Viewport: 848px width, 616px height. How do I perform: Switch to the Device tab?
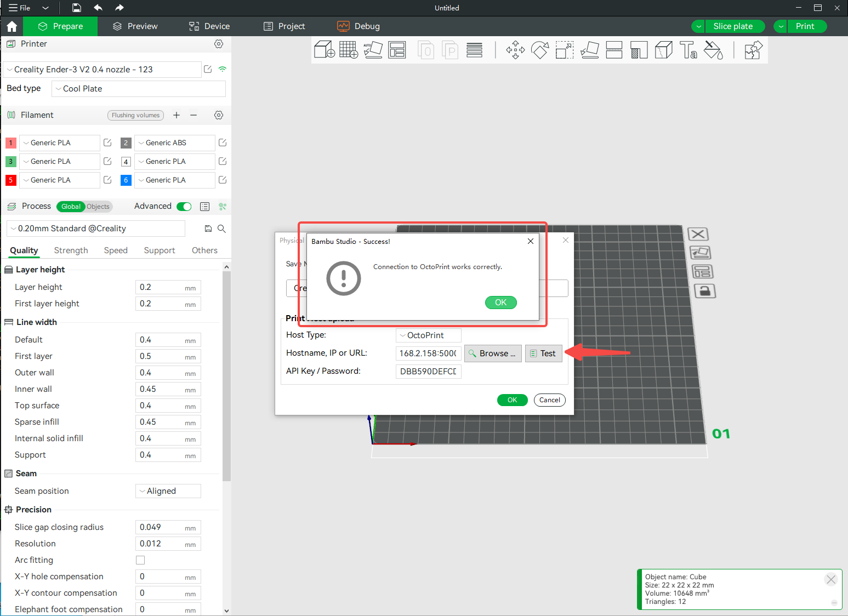point(209,26)
